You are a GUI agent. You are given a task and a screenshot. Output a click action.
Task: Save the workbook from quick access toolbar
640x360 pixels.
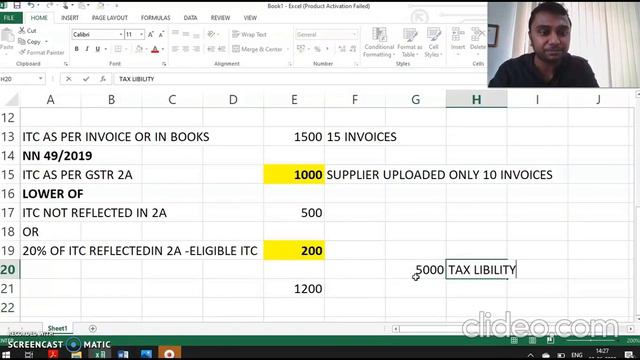click(x=17, y=6)
